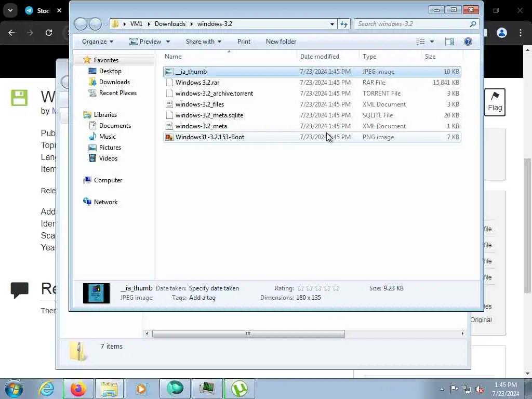This screenshot has height=399, width=532.
Task: Switch to Firefox in taskbar
Action: pyautogui.click(x=78, y=389)
